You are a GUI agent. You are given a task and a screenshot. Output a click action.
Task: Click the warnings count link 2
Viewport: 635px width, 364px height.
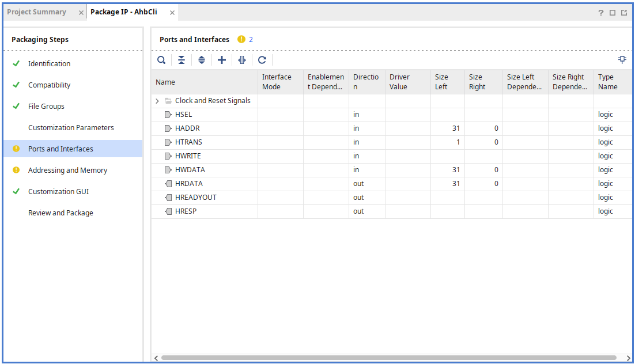click(251, 40)
